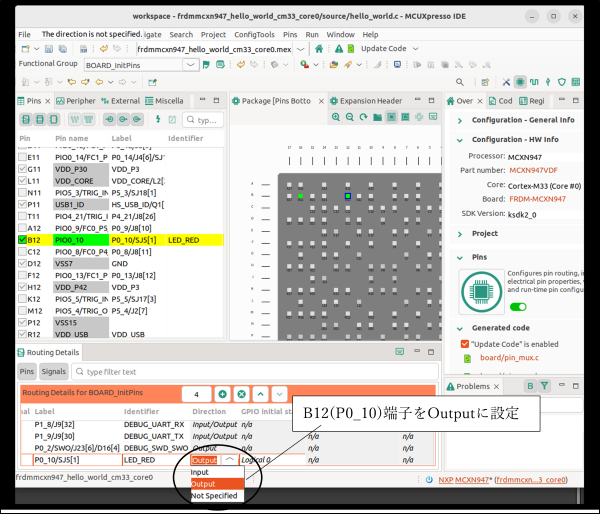Select Not Specified in the direction dropdown list

(x=214, y=495)
